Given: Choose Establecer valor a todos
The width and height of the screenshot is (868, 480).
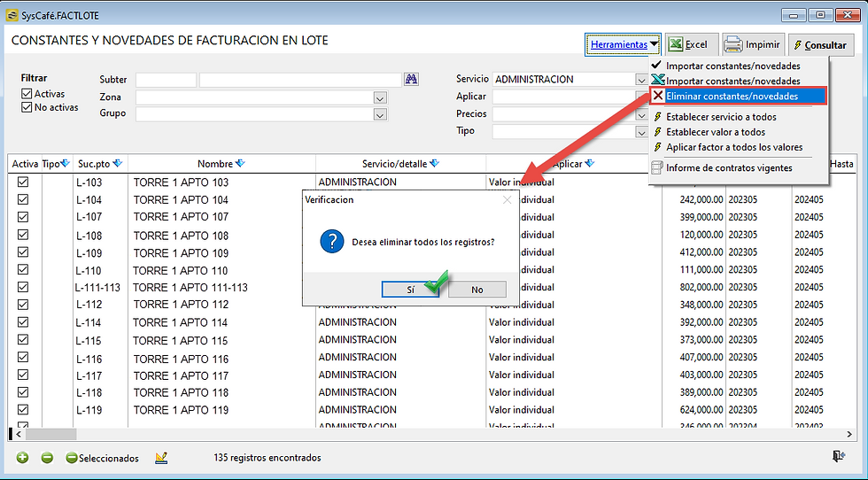Looking at the screenshot, I should (x=716, y=132).
